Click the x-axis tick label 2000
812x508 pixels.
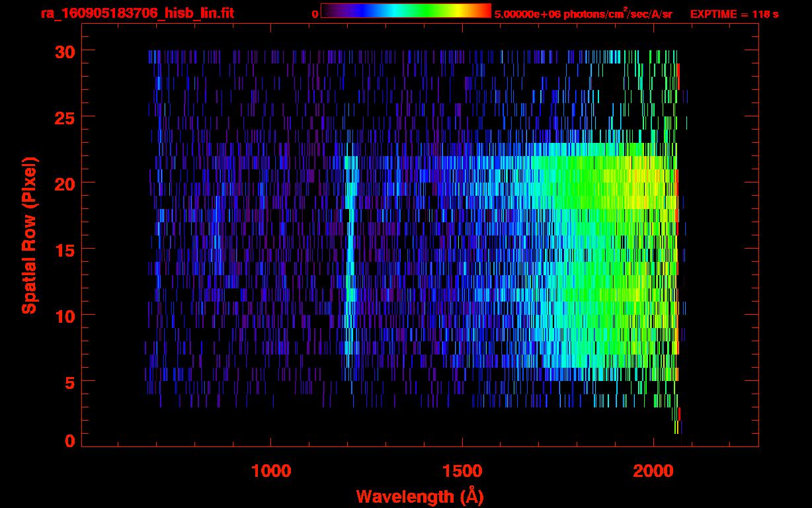(x=653, y=471)
